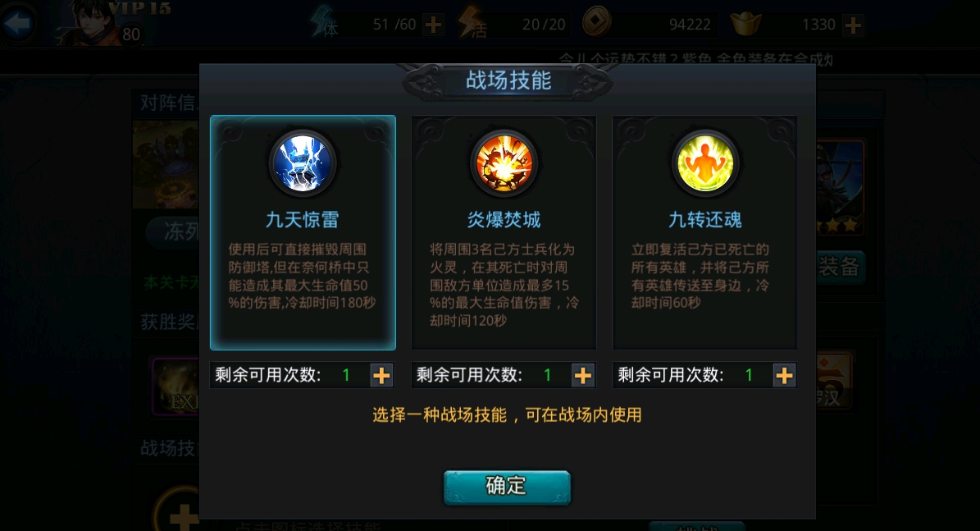Add stamina with plus next to 51/60

click(x=432, y=25)
